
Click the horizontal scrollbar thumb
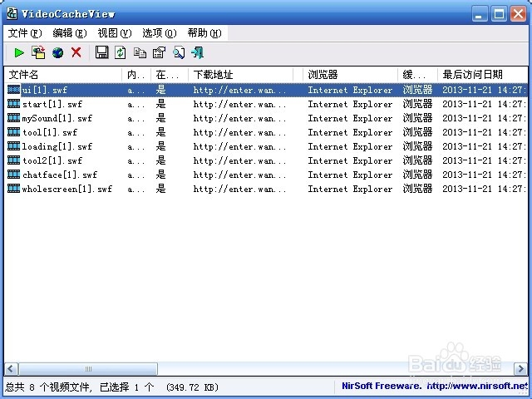88,368
